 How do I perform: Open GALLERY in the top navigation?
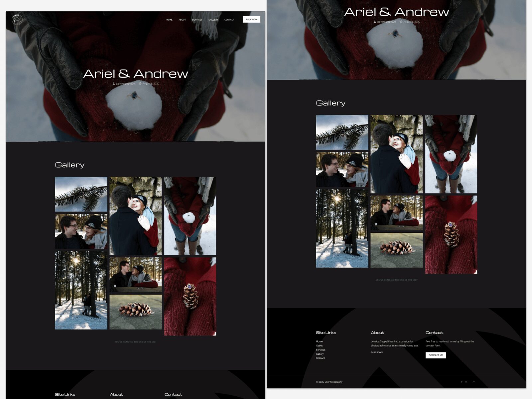pos(213,20)
